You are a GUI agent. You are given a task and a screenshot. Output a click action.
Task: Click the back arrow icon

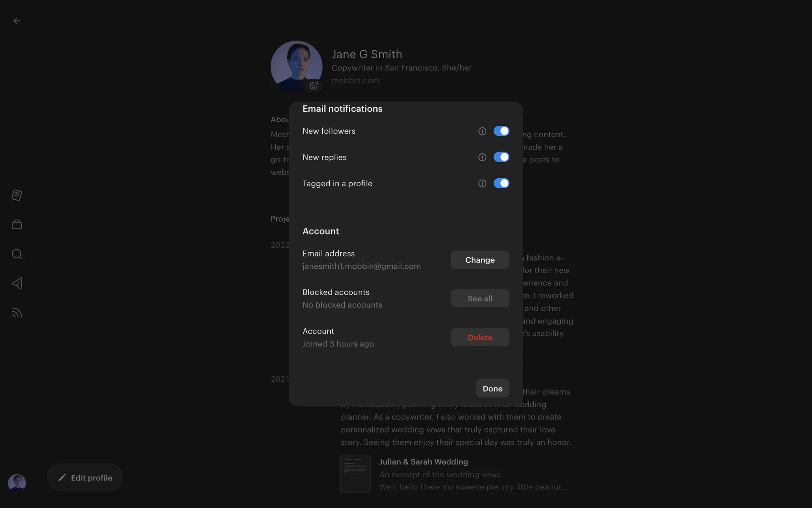(x=17, y=21)
